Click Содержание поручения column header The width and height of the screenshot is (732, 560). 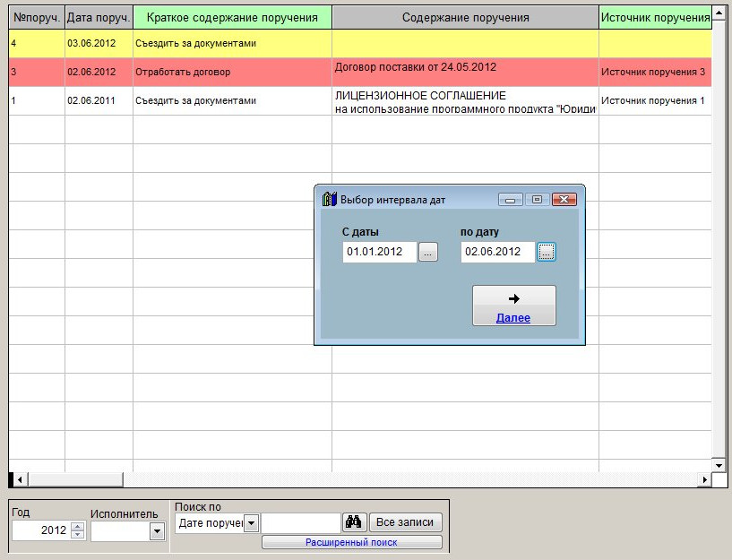pyautogui.click(x=465, y=18)
